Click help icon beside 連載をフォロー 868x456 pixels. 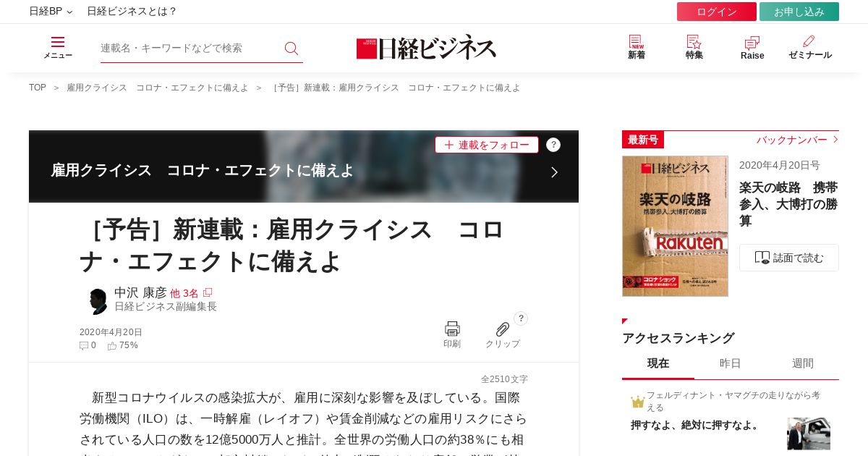(x=553, y=145)
